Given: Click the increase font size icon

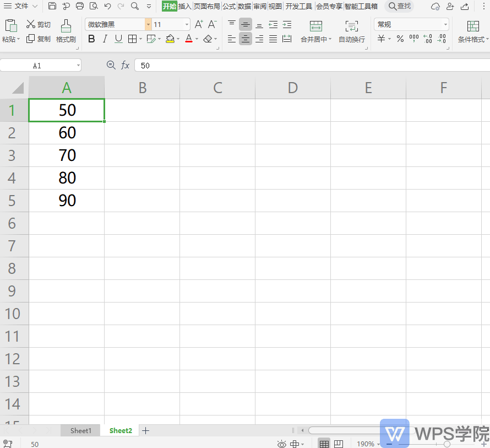Looking at the screenshot, I should pos(199,24).
